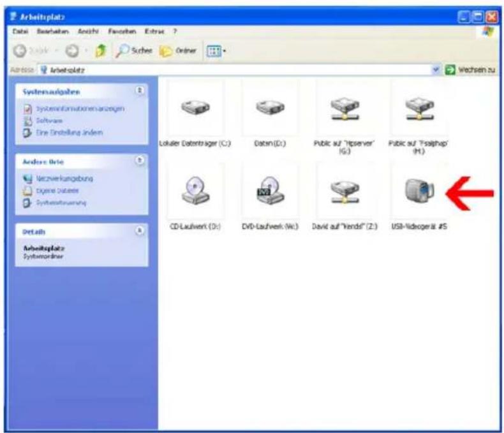Click the Systeminformationen anzeigen icon
The width and height of the screenshot is (504, 433).
pos(27,109)
